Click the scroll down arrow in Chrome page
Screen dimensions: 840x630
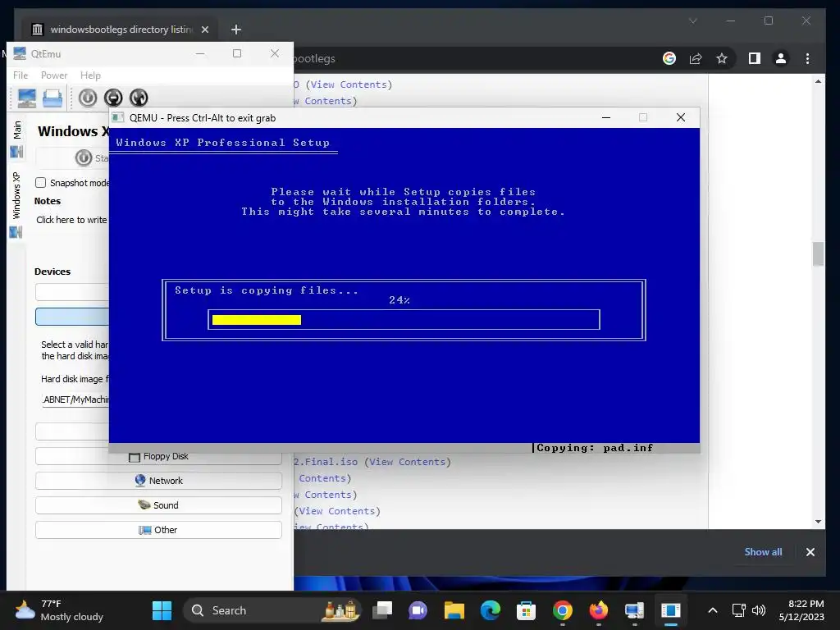point(818,521)
